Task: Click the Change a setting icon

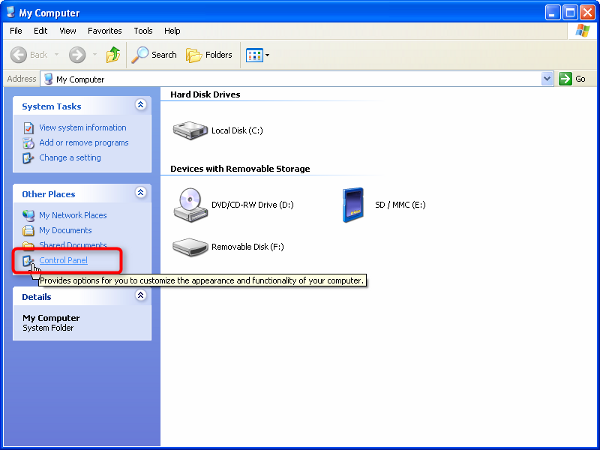Action: [28, 158]
